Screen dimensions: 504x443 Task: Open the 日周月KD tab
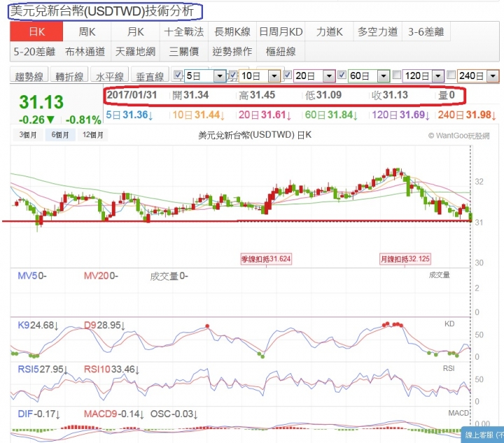click(x=281, y=31)
